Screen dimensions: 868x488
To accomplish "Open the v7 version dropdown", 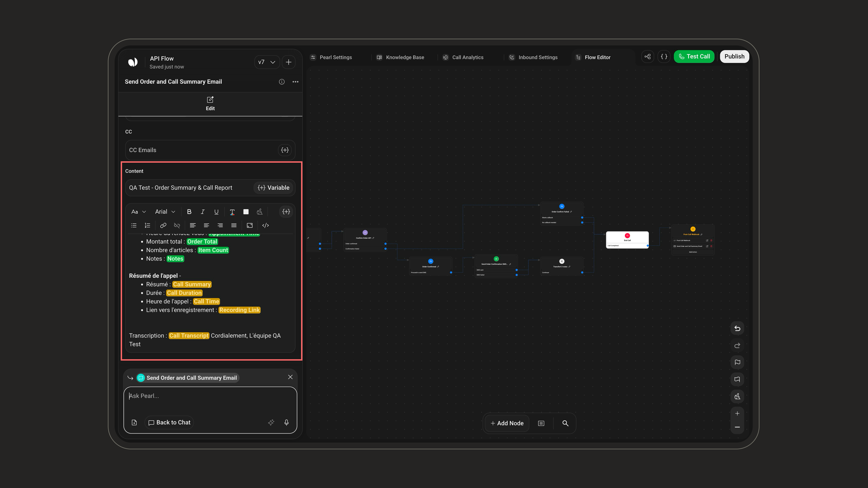I will tap(267, 62).
